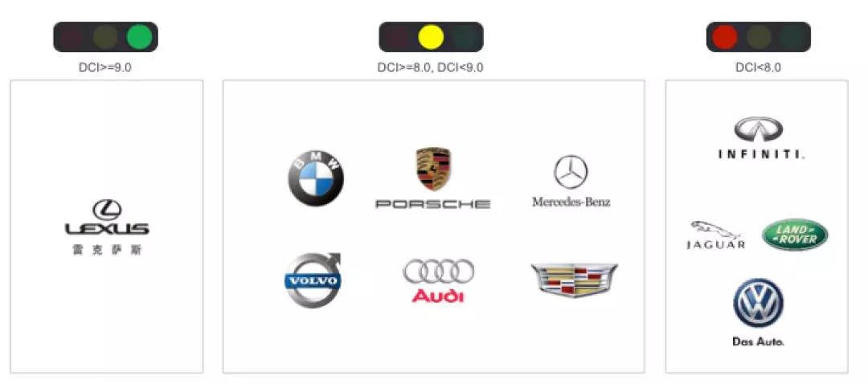This screenshot has height=384, width=868.
Task: Click the Porsche crest logo
Action: [433, 169]
